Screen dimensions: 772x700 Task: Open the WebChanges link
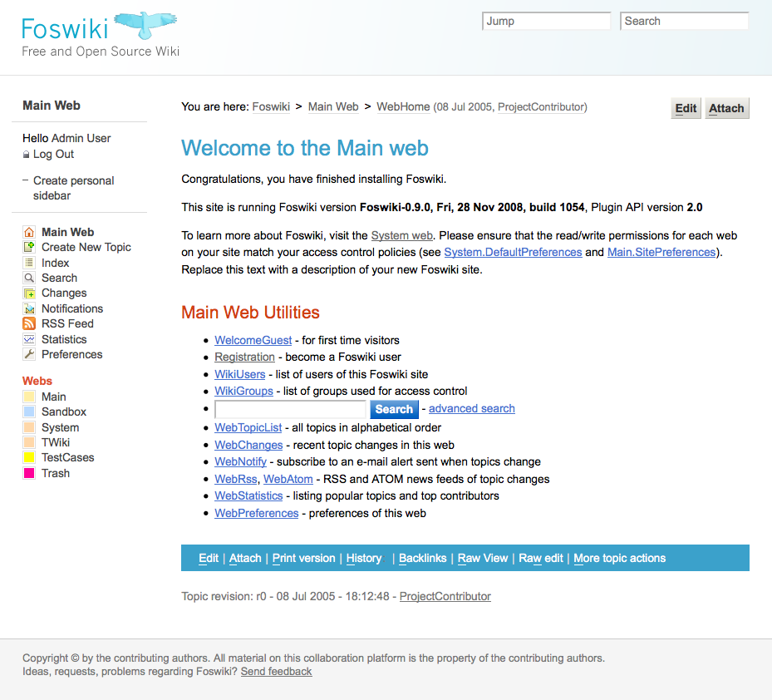[248, 445]
